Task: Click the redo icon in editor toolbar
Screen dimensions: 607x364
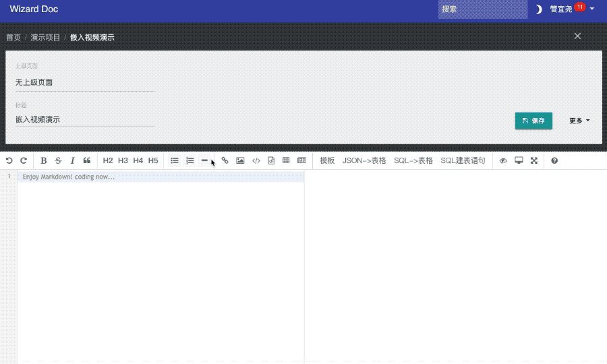Action: (x=24, y=160)
